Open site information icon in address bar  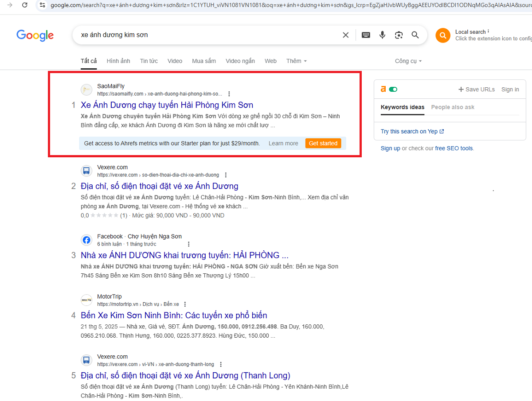tap(42, 5)
